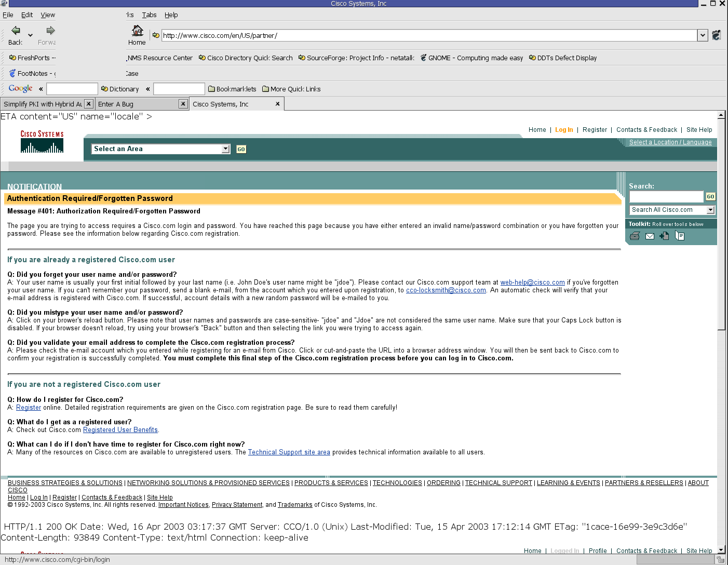Image resolution: width=728 pixels, height=565 pixels.
Task: Open the More Quick Links folder
Action: 291,89
